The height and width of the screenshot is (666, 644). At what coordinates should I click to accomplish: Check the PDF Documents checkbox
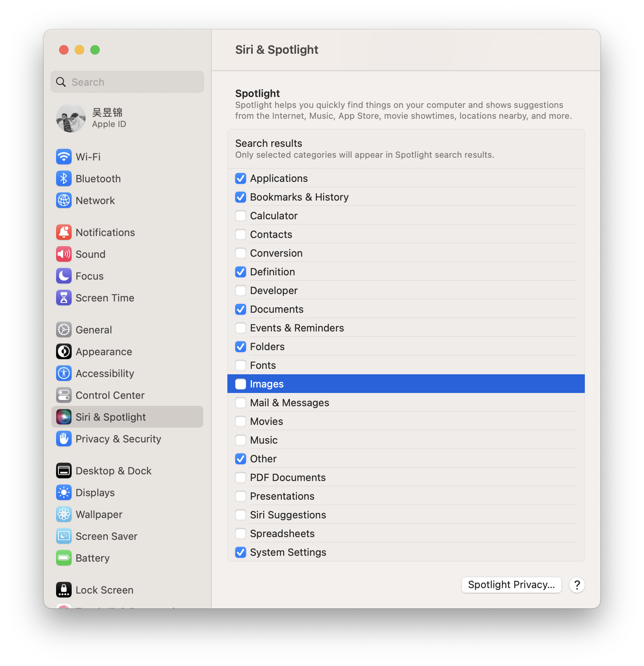(x=241, y=477)
